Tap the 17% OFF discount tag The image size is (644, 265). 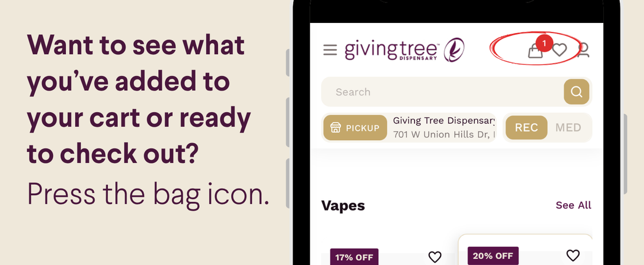[354, 257]
